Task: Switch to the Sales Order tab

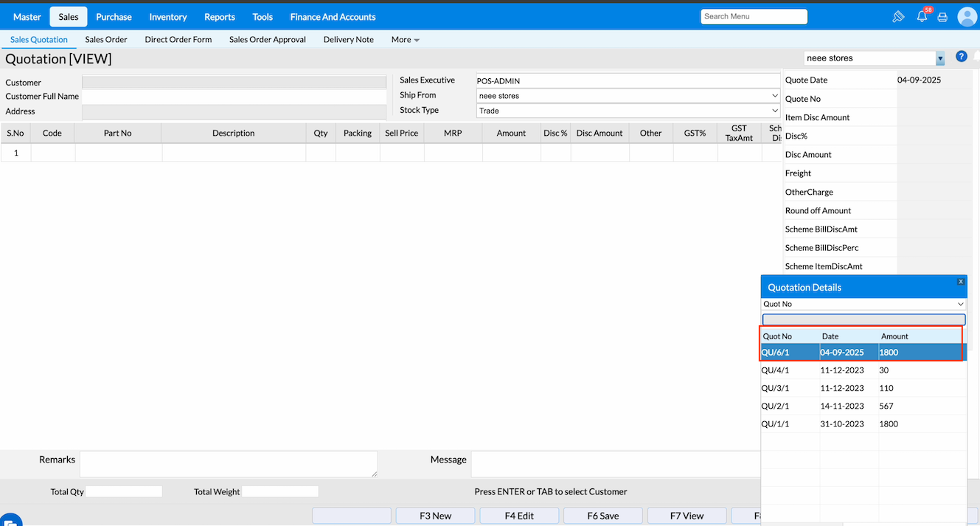Action: [106, 40]
